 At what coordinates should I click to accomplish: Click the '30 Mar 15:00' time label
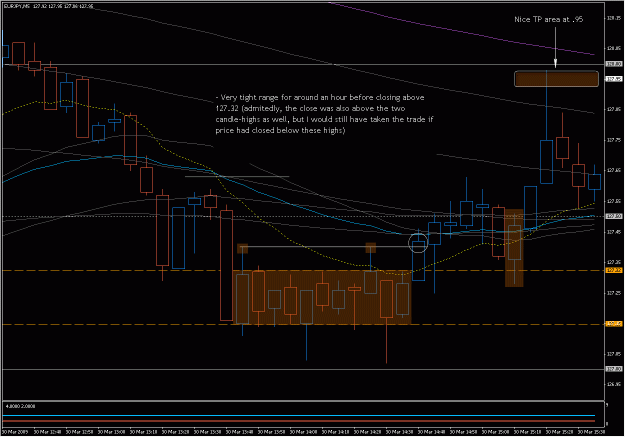pos(495,432)
